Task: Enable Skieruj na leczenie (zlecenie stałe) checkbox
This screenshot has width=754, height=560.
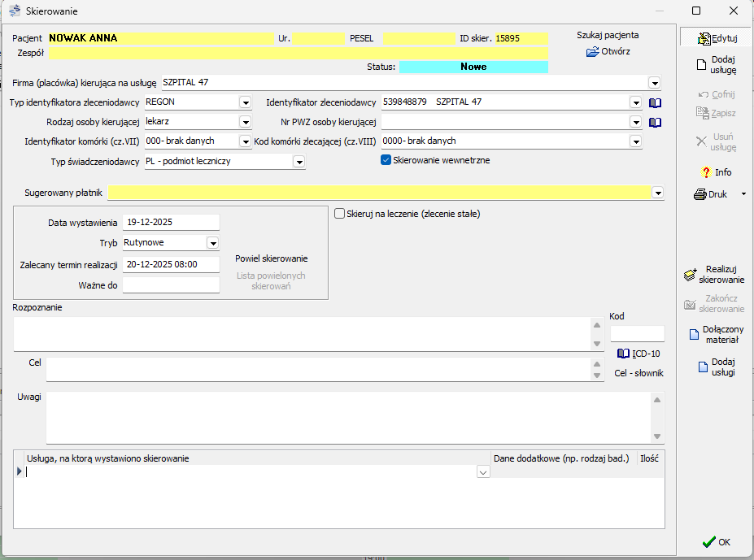Action: coord(340,214)
